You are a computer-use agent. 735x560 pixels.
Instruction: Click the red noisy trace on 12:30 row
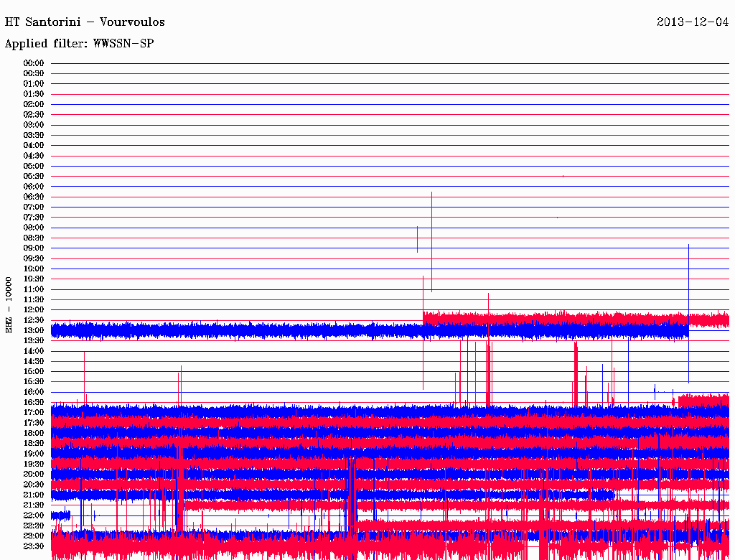(x=574, y=318)
